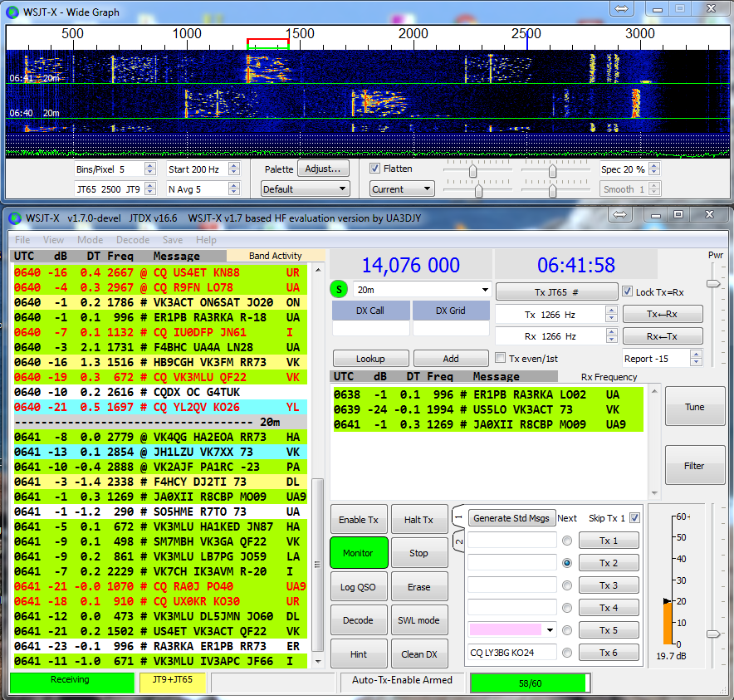The height and width of the screenshot is (700, 734).
Task: Select the Tx 5 radio button
Action: coord(567,630)
